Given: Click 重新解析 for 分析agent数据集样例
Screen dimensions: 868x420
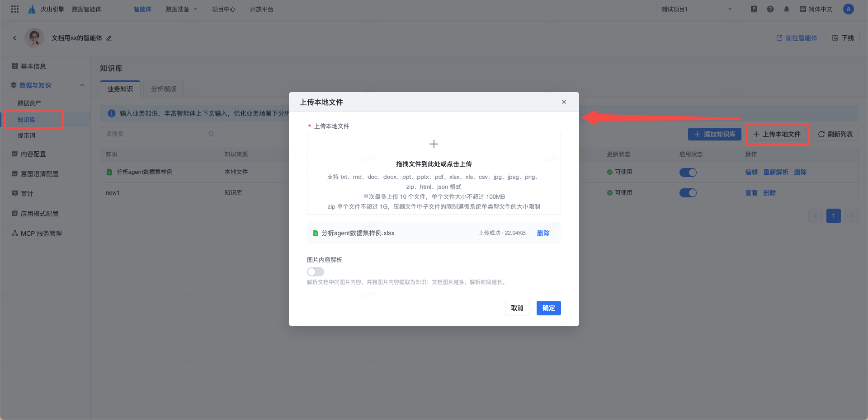Looking at the screenshot, I should point(776,172).
